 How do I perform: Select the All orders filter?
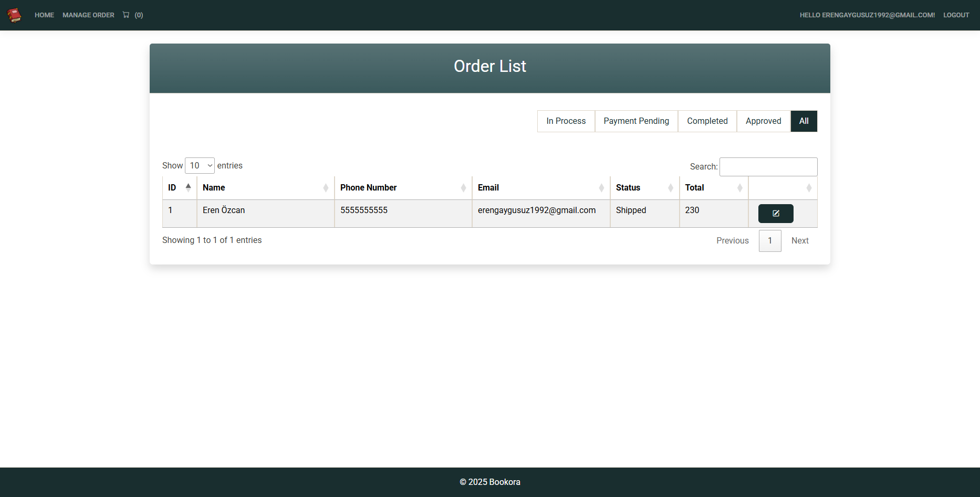click(804, 121)
